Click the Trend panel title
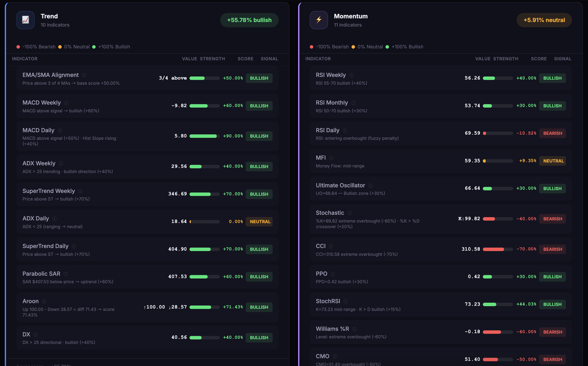This screenshot has height=366, width=588. [49, 16]
